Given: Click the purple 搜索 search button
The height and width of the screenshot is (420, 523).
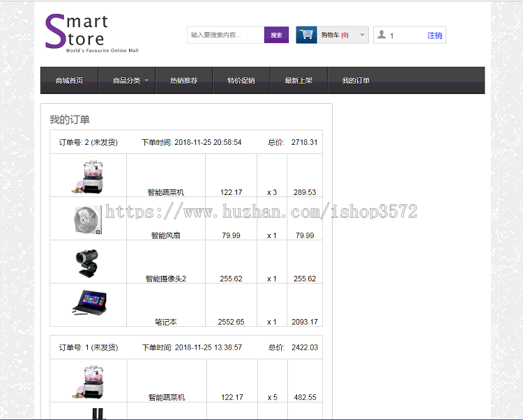Looking at the screenshot, I should tap(276, 35).
